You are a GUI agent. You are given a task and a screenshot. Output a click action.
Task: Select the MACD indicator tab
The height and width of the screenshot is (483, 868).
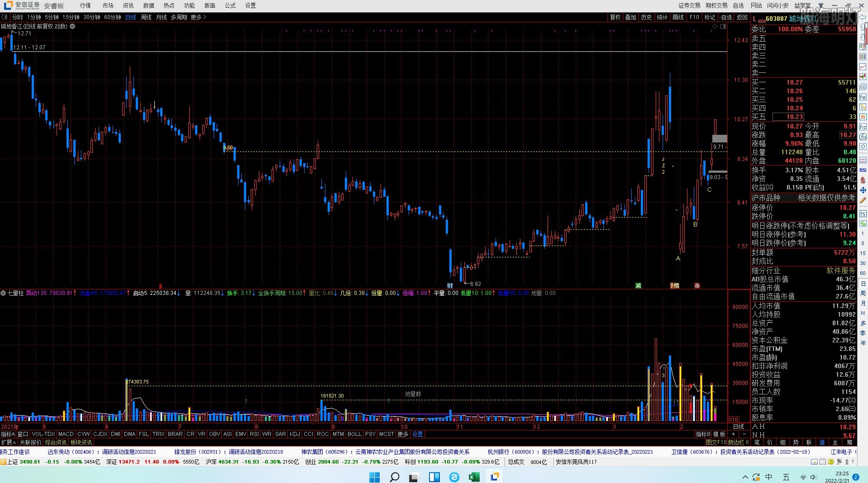click(x=66, y=434)
